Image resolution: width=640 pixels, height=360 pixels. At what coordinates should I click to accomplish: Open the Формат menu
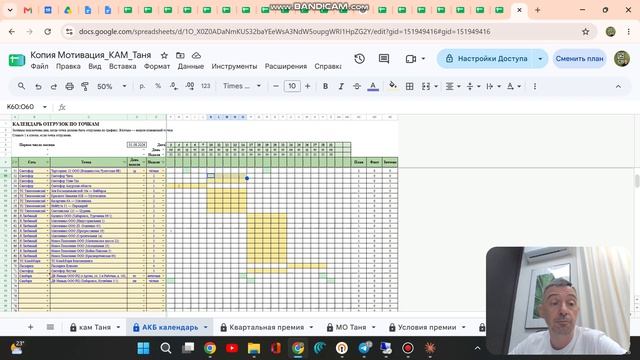[157, 66]
